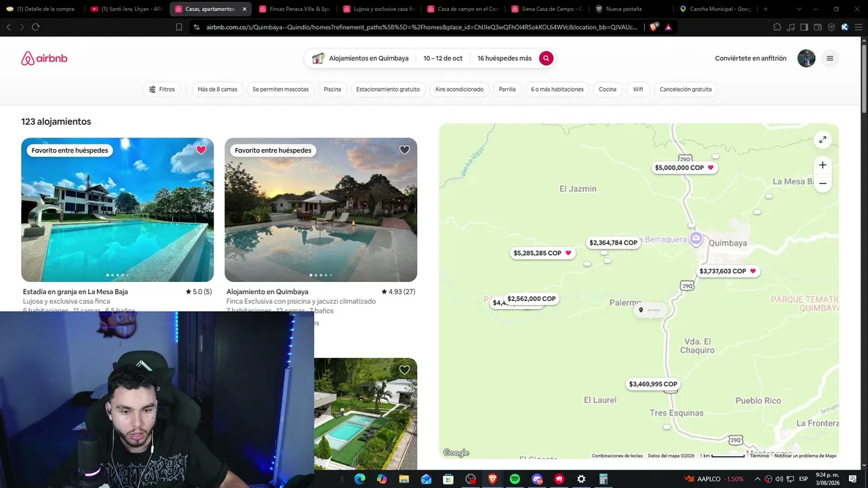The height and width of the screenshot is (488, 868).
Task: Close the active Casas, apartamentos tab
Action: point(244,9)
